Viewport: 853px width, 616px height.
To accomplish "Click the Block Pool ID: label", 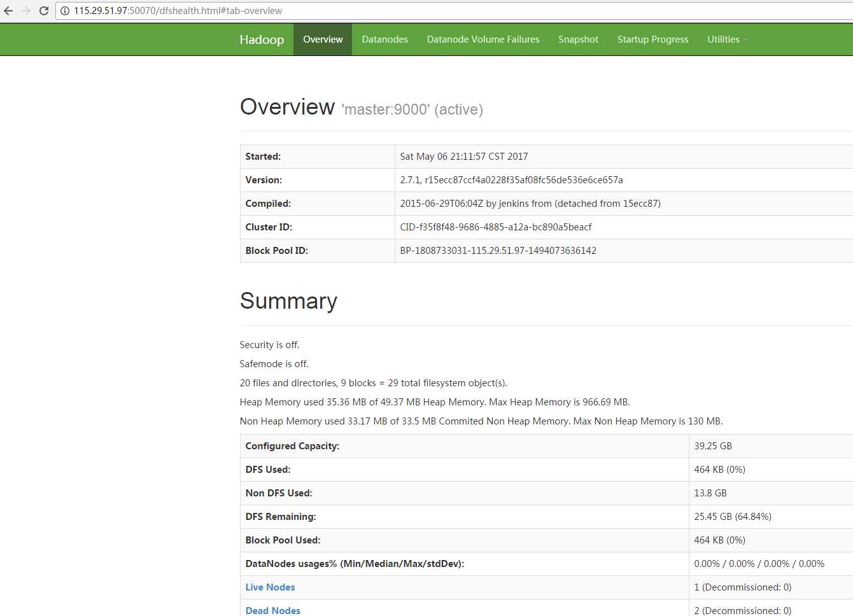I will click(x=276, y=251).
